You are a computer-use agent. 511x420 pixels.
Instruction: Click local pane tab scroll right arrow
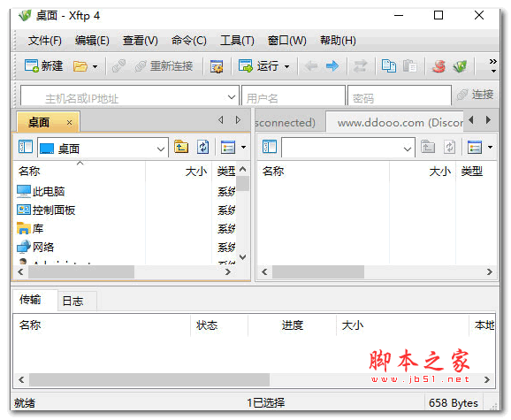coord(238,120)
